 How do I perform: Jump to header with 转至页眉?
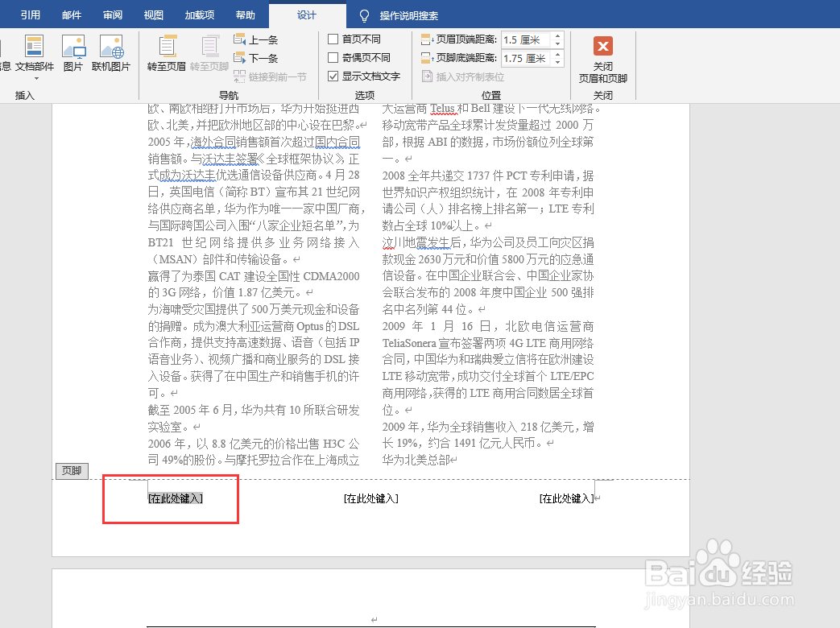pos(167,53)
